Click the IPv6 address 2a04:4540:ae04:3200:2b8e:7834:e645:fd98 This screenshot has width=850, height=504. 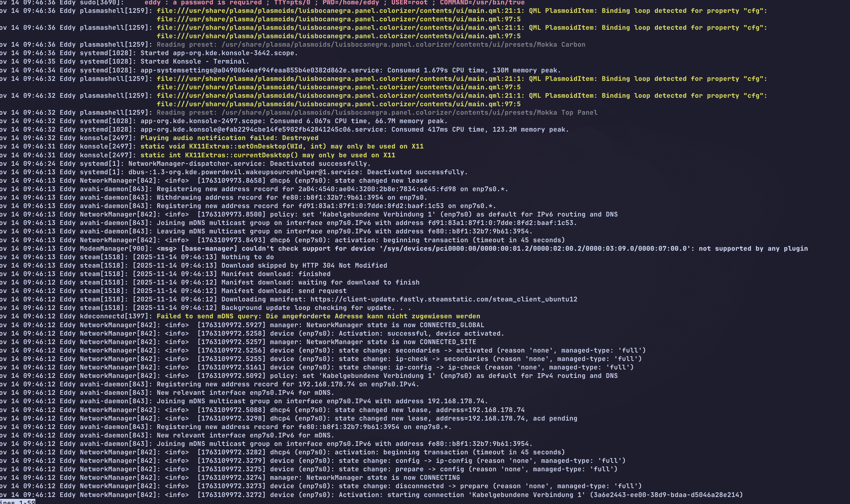(x=377, y=189)
